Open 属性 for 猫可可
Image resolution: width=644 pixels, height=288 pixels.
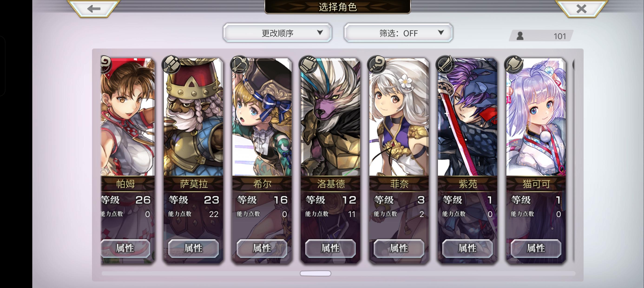536,248
